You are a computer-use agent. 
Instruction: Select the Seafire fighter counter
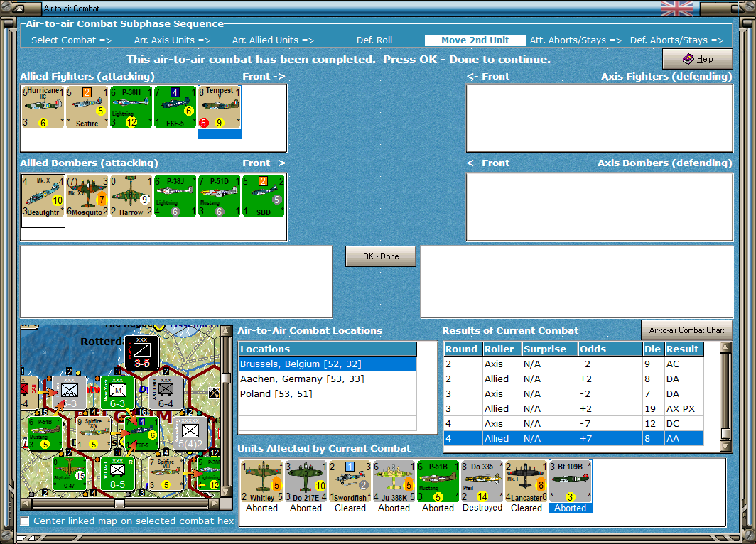(87, 107)
